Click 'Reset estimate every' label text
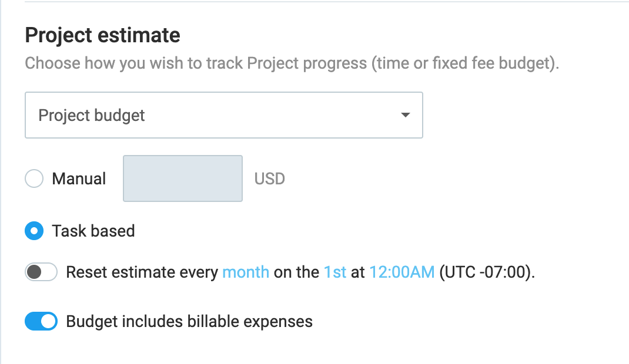629x364 pixels. [142, 272]
